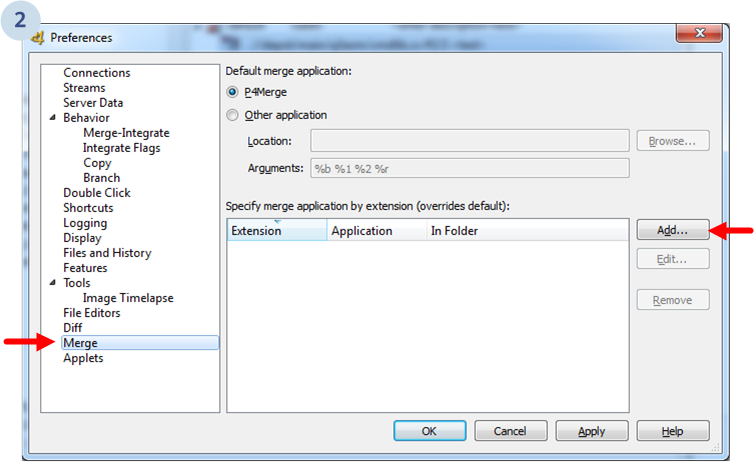754x462 pixels.
Task: Select Files and History in the tree
Action: (x=107, y=253)
